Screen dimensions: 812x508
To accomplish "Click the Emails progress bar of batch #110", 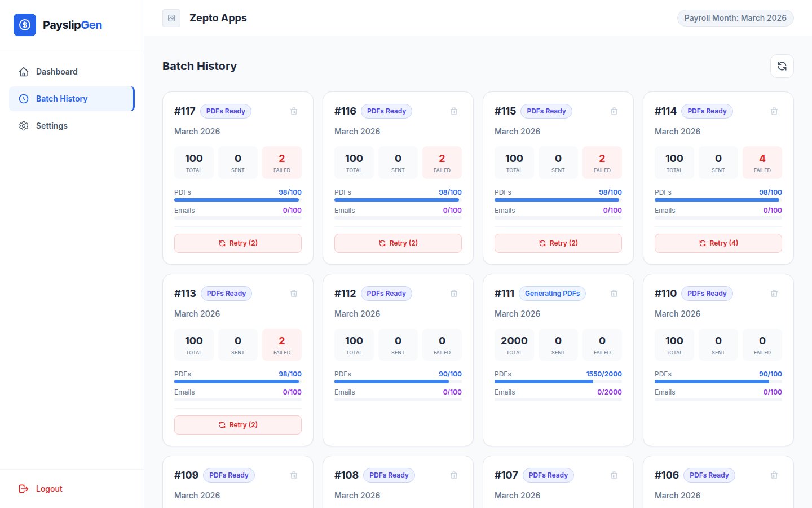I will (x=718, y=400).
